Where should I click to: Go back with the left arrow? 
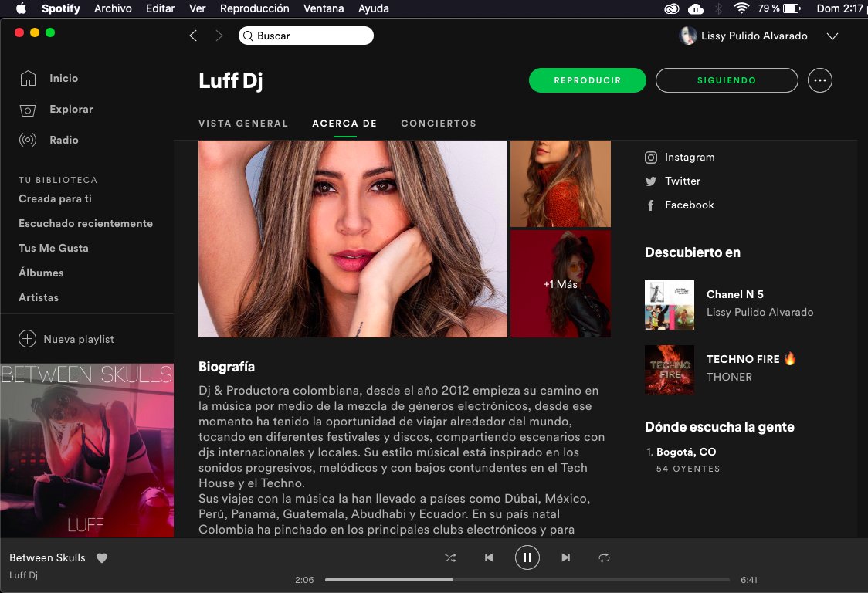point(193,36)
